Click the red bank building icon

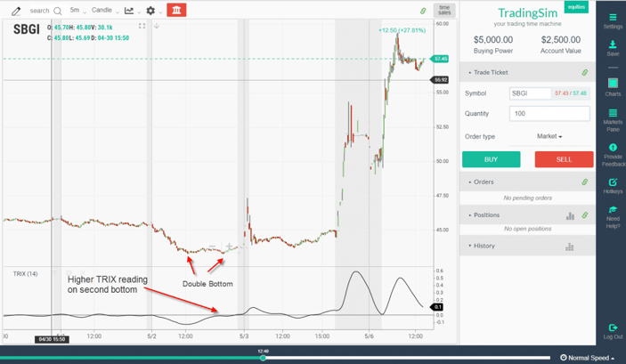click(176, 11)
